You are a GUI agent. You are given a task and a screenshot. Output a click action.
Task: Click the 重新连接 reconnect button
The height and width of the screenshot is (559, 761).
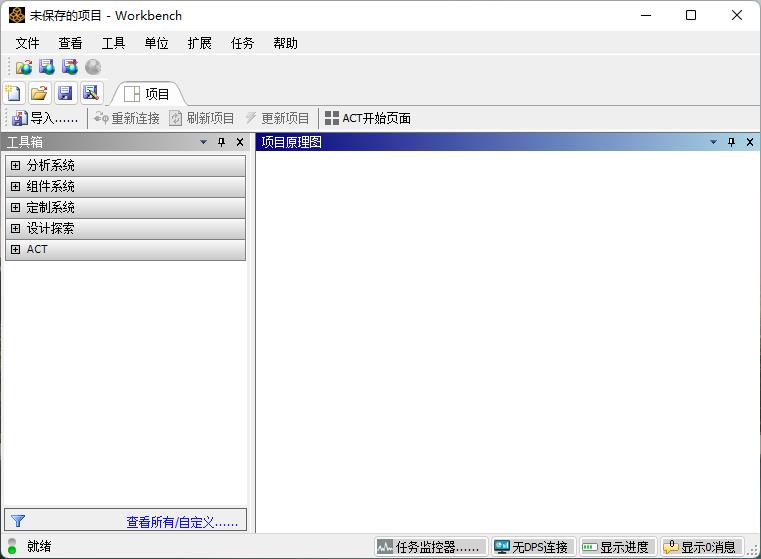127,118
